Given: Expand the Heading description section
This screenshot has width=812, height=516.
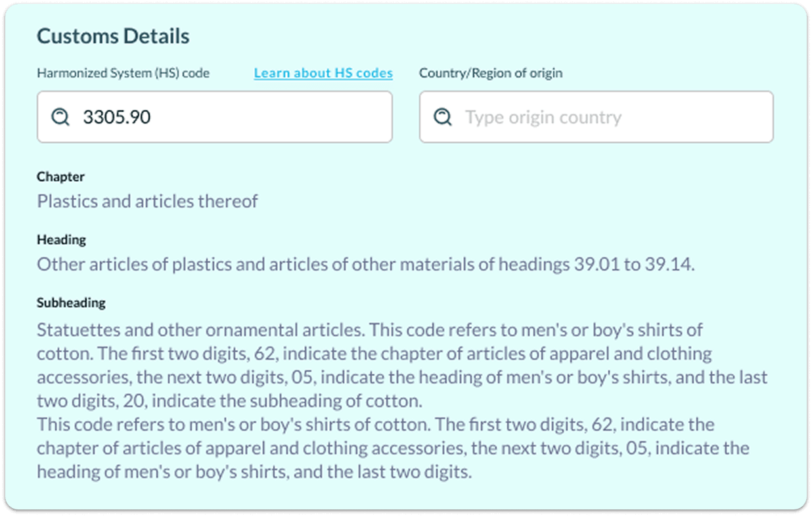Looking at the screenshot, I should click(61, 239).
